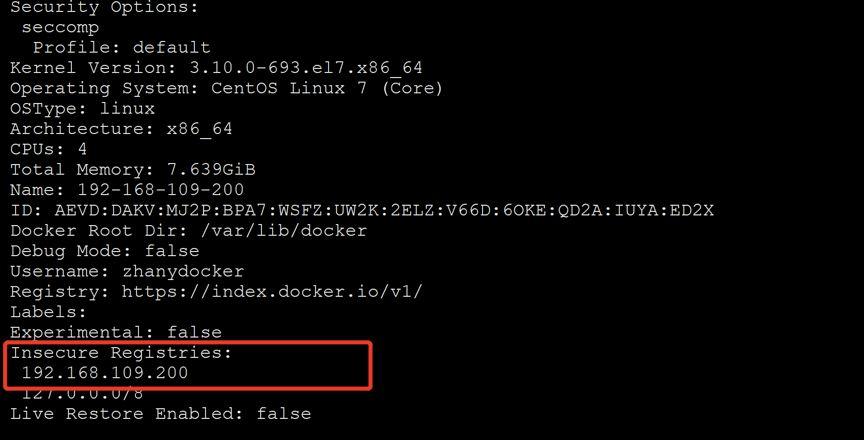Click the insecure registry IP 192.168.109.200
Screen dimensions: 864x440
pos(105,373)
